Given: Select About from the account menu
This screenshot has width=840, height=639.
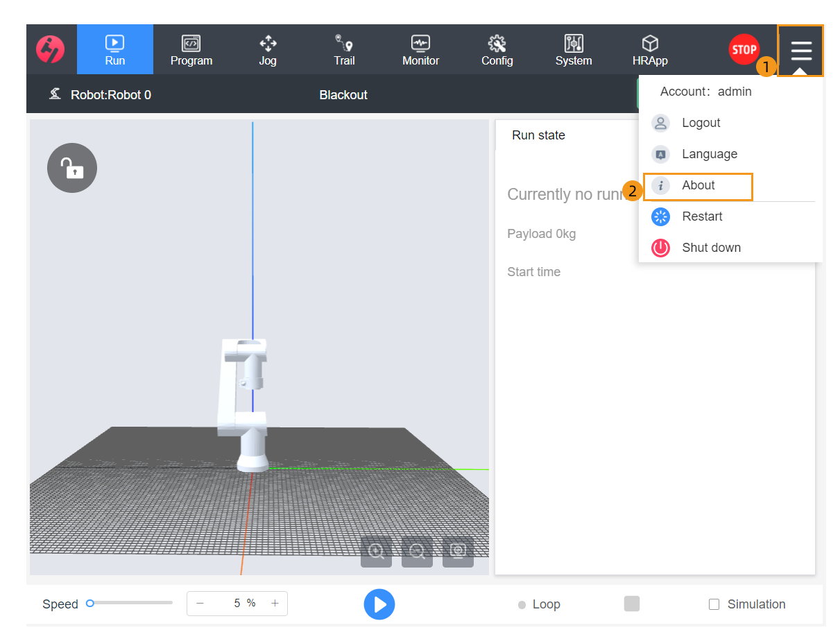Looking at the screenshot, I should 698,185.
